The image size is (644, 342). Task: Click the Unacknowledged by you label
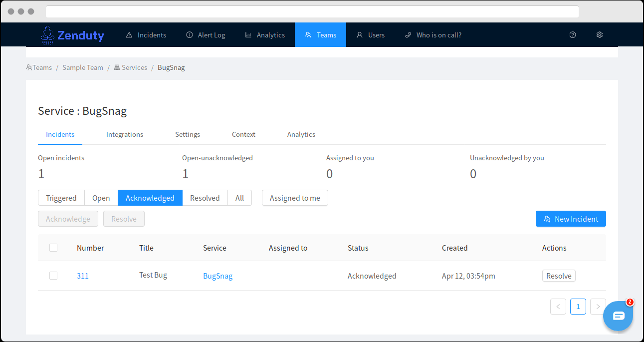pos(507,158)
